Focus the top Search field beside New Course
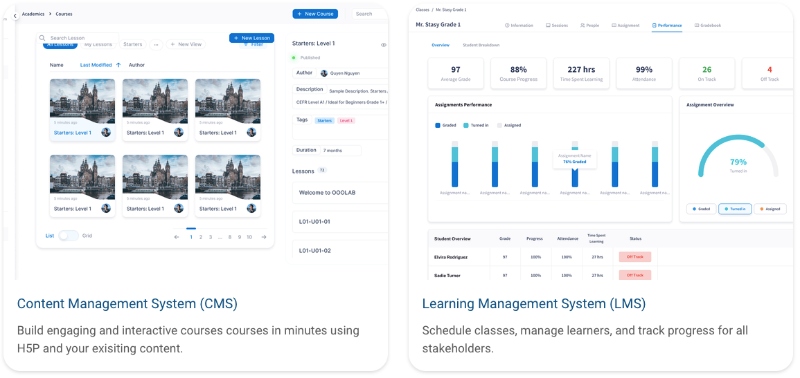The image size is (800, 378). click(x=370, y=14)
